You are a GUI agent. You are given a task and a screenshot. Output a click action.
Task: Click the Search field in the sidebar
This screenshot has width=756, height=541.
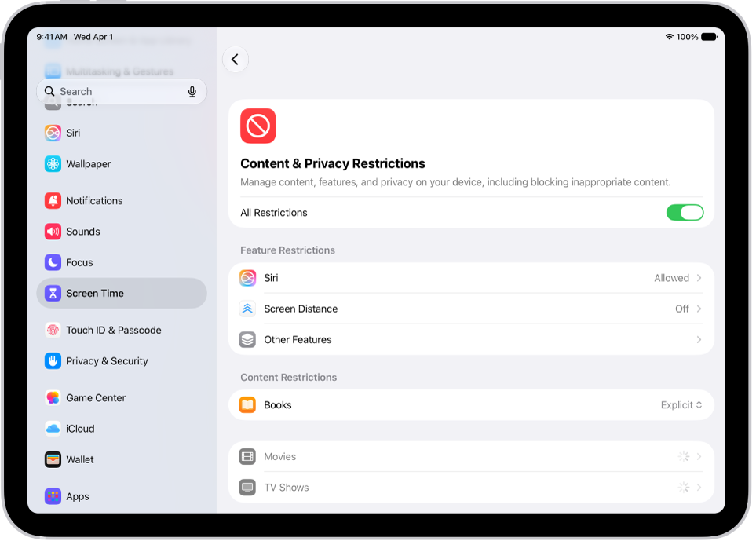pyautogui.click(x=122, y=91)
